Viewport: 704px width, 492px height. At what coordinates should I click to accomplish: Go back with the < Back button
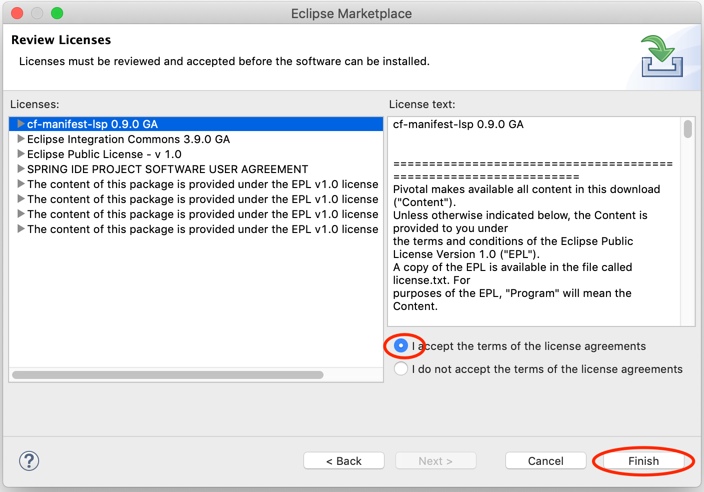344,461
